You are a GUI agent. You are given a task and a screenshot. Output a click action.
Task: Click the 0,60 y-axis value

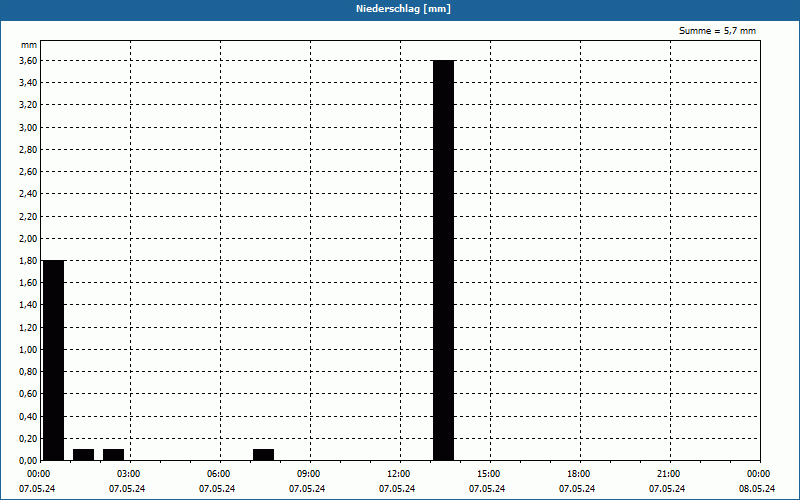click(28, 394)
